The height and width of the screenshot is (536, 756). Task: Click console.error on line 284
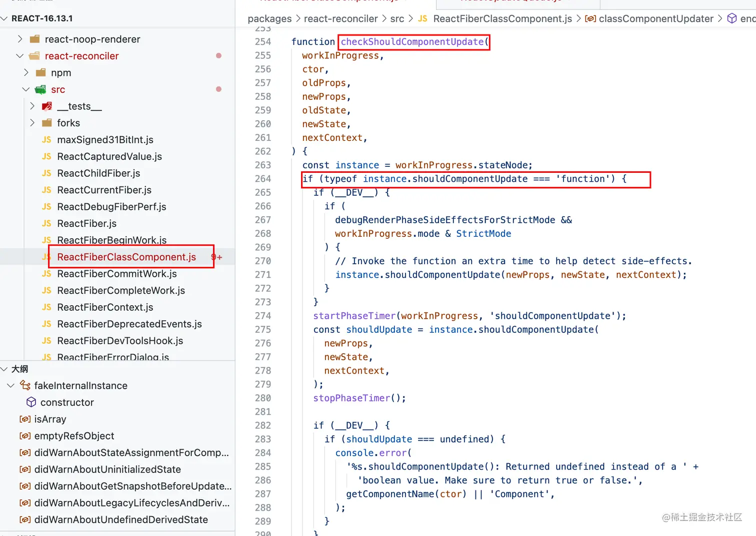371,453
